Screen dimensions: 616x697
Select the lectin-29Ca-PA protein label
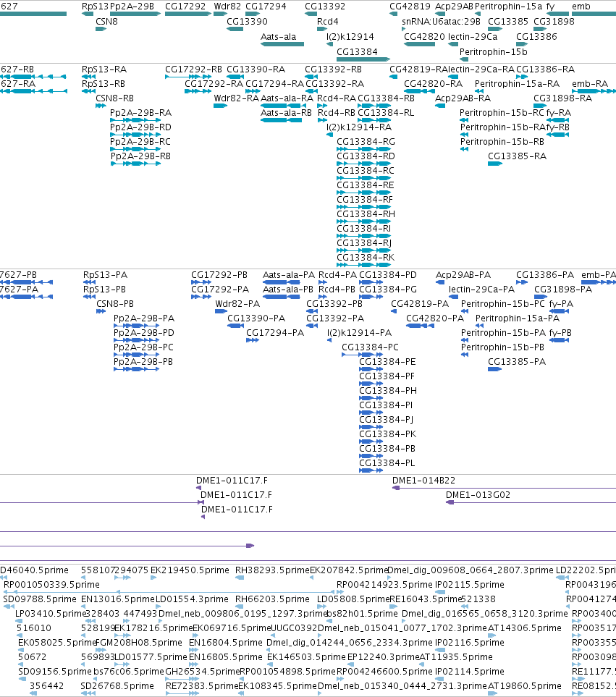[481, 290]
